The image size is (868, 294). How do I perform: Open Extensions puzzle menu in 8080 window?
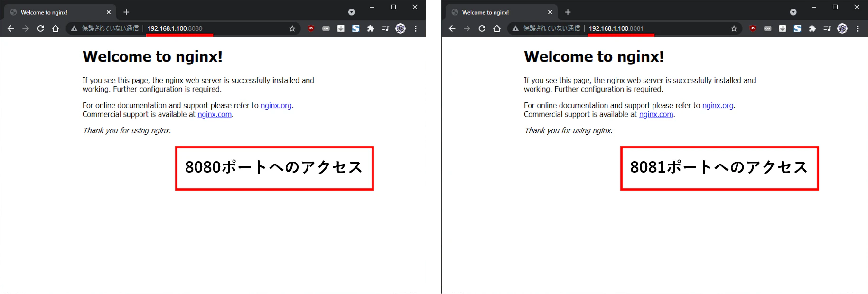(x=371, y=28)
